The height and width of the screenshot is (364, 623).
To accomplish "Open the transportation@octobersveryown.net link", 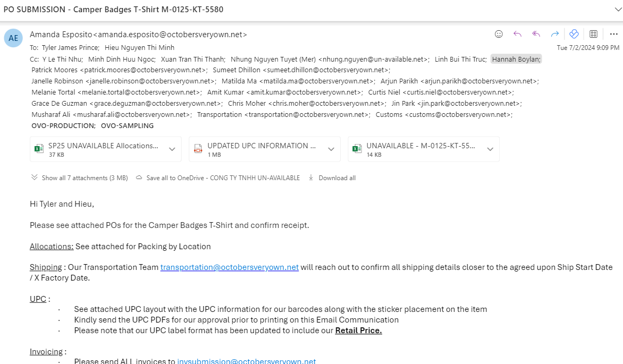I will click(x=229, y=267).
